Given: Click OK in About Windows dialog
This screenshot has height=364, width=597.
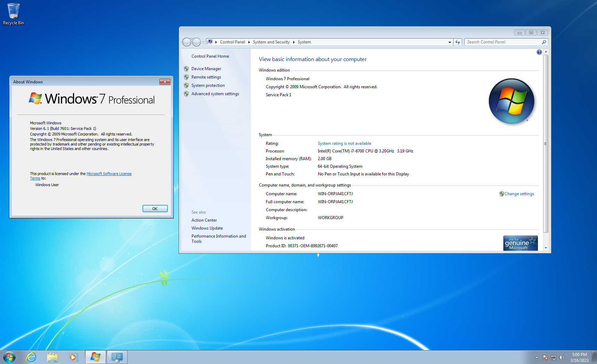Looking at the screenshot, I should [155, 209].
